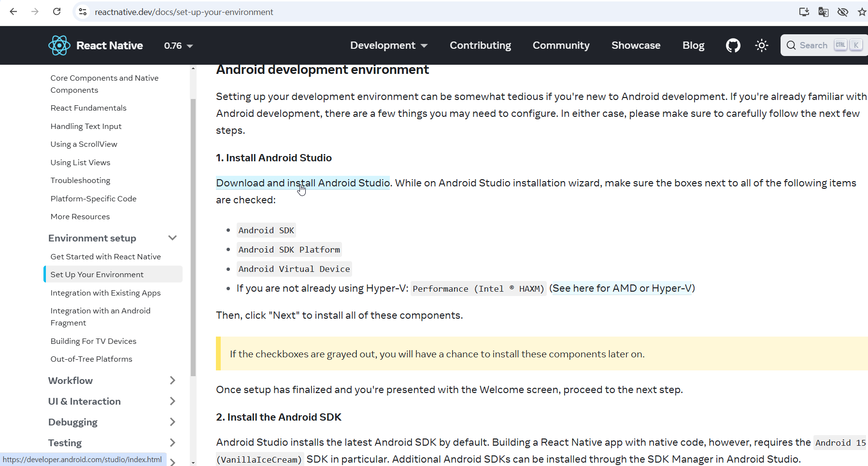Go back with browser back arrow
The image size is (868, 466).
coord(14,12)
